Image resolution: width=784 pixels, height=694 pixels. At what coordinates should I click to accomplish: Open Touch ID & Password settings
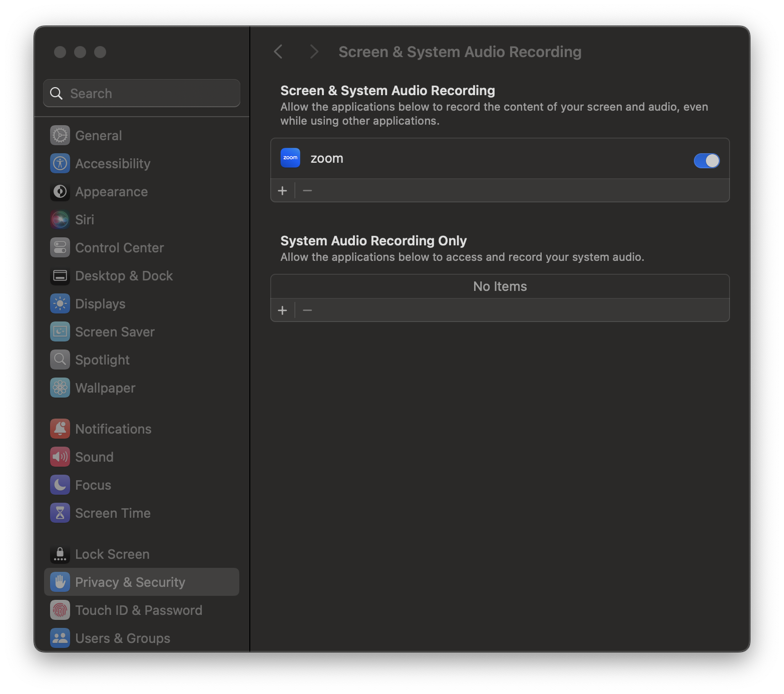pos(139,610)
